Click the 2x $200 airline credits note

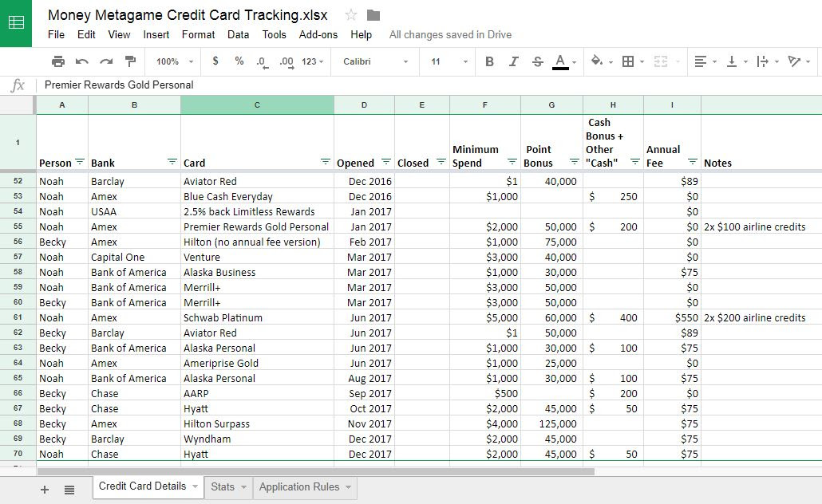[x=754, y=317]
